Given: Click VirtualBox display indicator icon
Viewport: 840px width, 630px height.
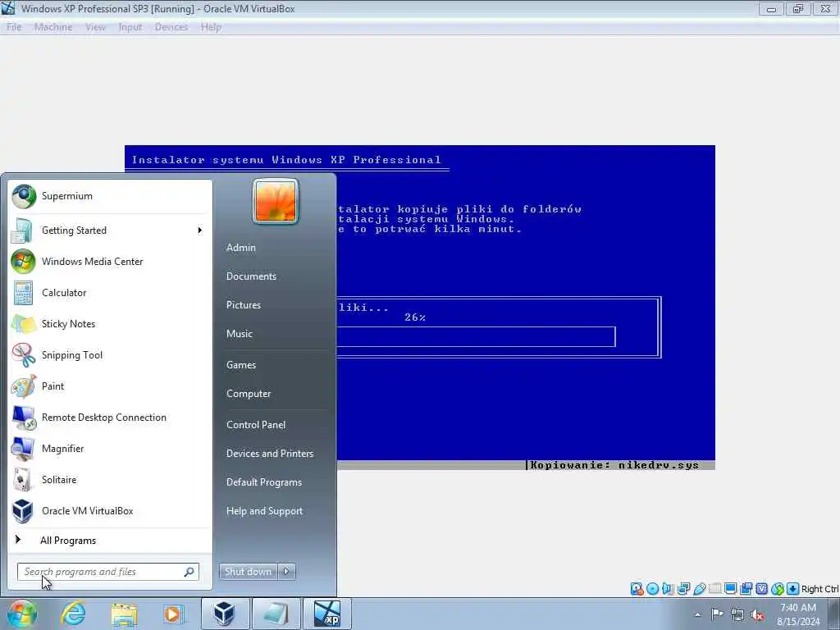Looking at the screenshot, I should pos(730,589).
